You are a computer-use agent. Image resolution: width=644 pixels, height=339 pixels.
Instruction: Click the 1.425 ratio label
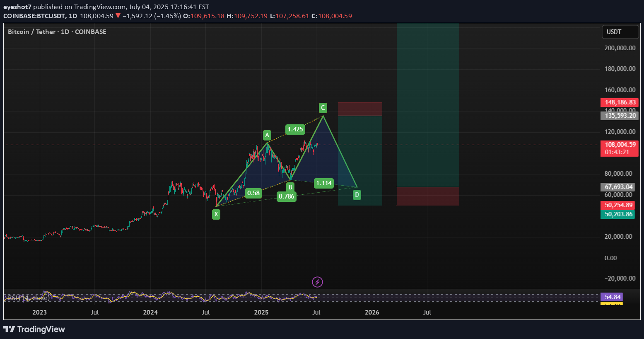pyautogui.click(x=295, y=129)
